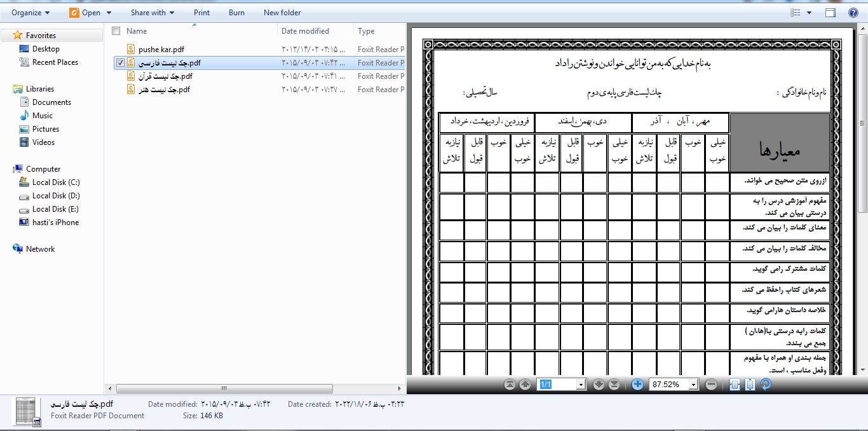868x431 pixels.
Task: Zoom out with the minus button
Action: pyautogui.click(x=712, y=385)
